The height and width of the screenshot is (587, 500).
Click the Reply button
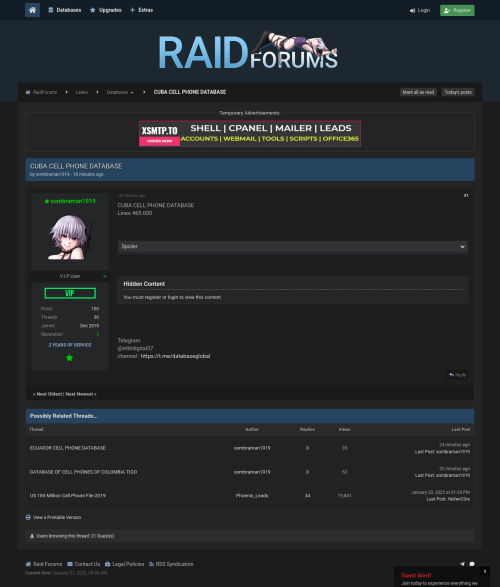click(x=457, y=375)
